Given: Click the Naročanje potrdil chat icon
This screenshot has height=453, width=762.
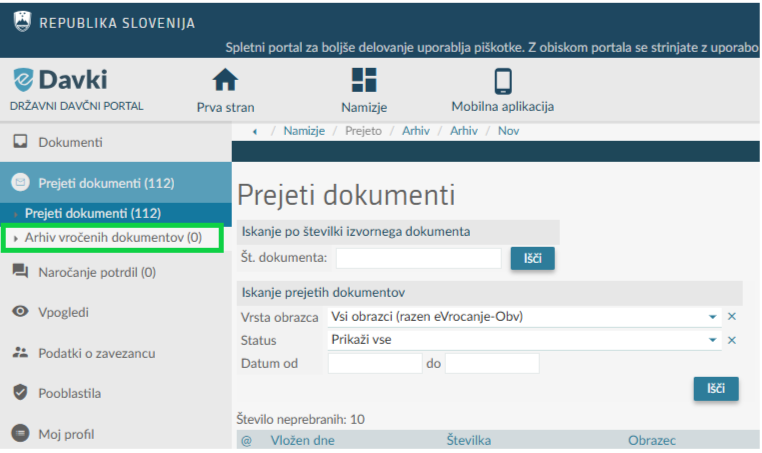Looking at the screenshot, I should 19,272.
